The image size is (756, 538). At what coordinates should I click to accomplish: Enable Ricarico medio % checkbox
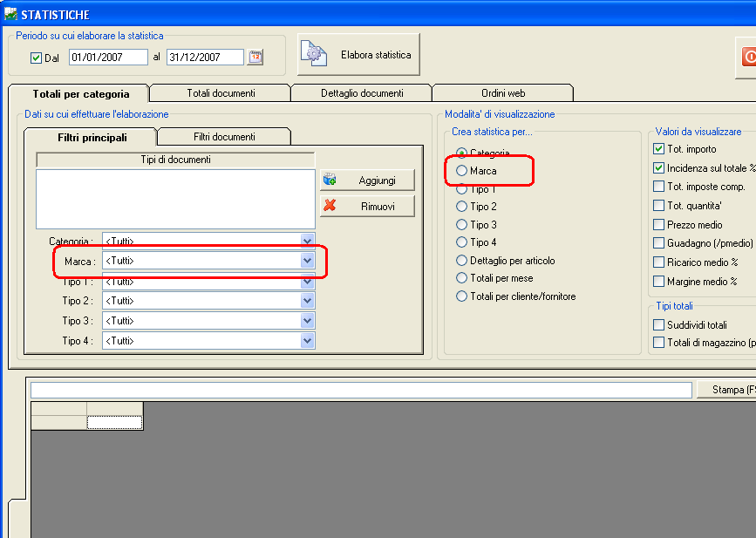click(x=658, y=262)
